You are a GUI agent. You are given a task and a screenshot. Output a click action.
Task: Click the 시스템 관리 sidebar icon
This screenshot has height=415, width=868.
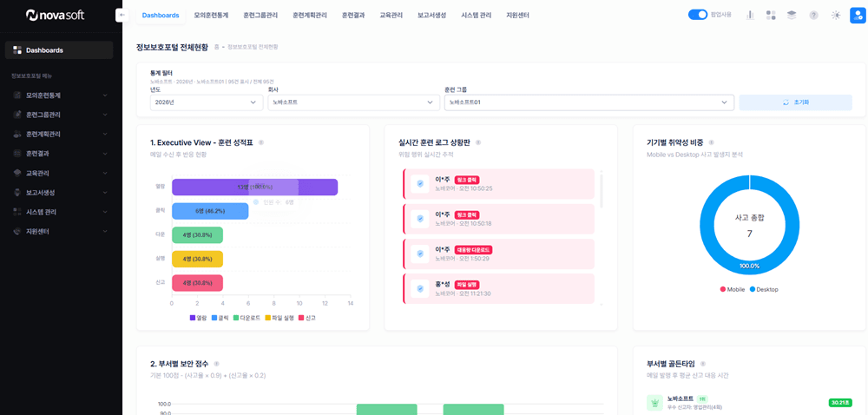coord(17,212)
